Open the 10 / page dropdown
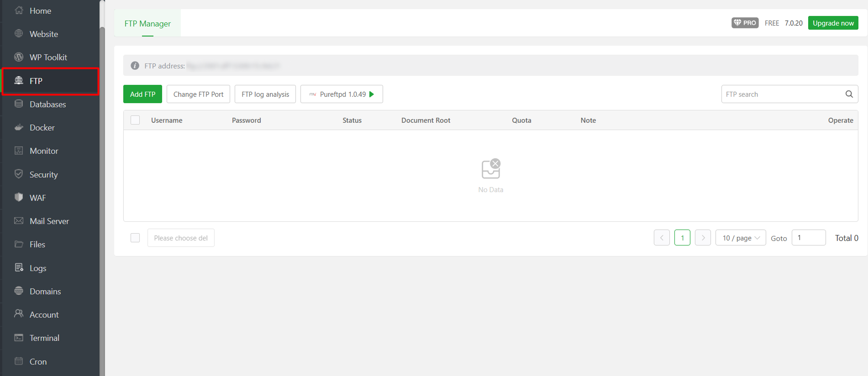The image size is (868, 376). coord(740,238)
